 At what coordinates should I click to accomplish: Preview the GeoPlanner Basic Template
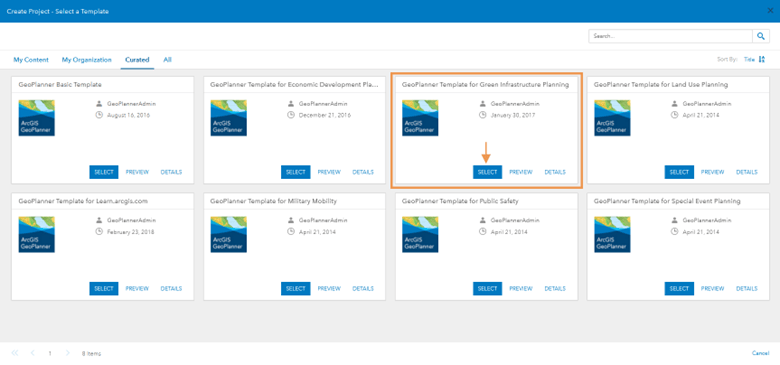pyautogui.click(x=137, y=172)
